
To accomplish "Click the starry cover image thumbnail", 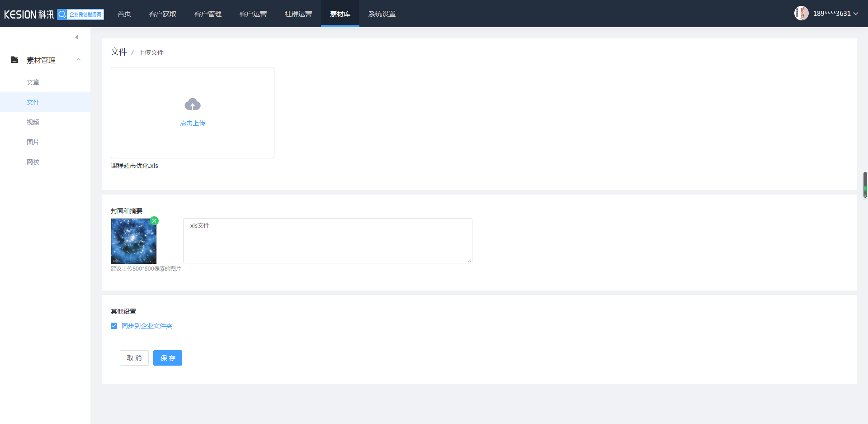I will click(x=134, y=241).
